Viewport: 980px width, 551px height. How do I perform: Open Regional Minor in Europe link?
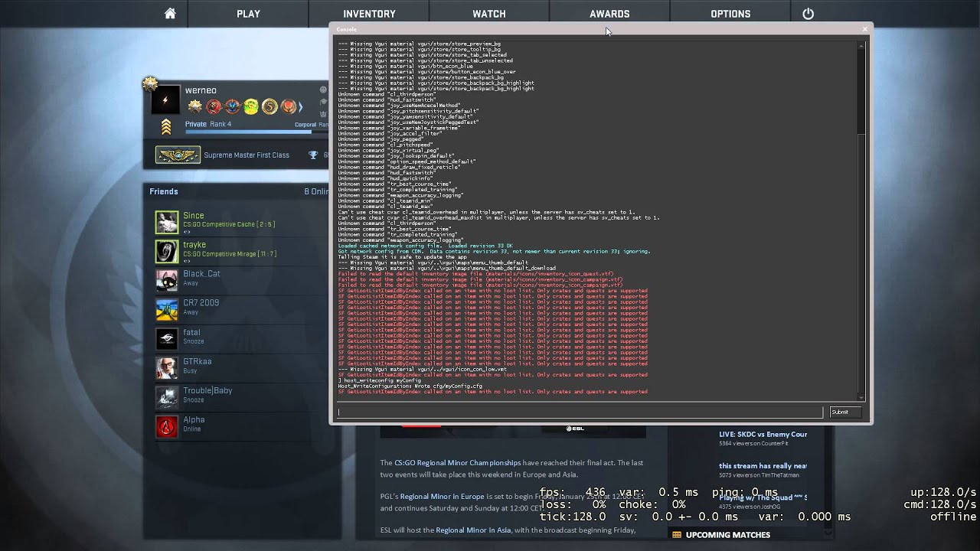pos(442,497)
